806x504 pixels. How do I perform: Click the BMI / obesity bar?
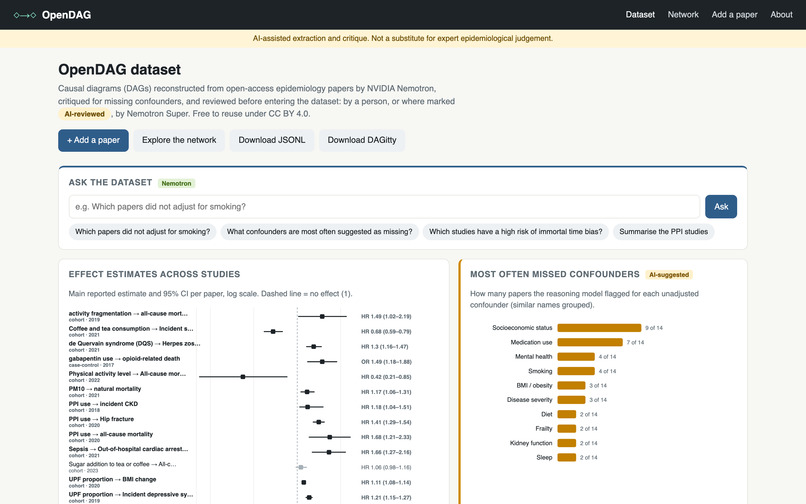click(x=572, y=385)
